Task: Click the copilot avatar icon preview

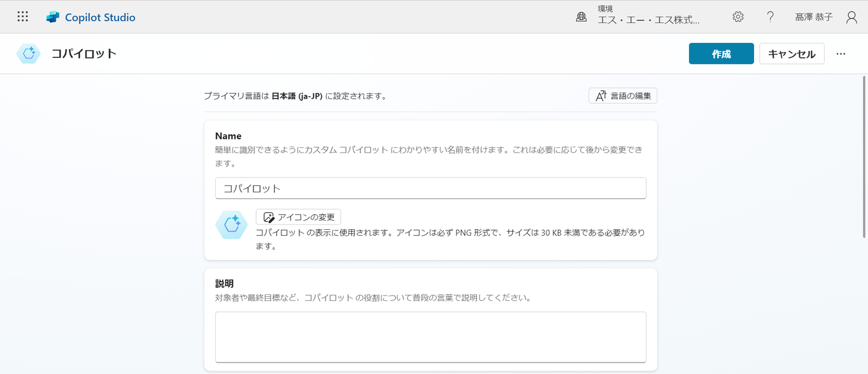Action: pyautogui.click(x=231, y=224)
